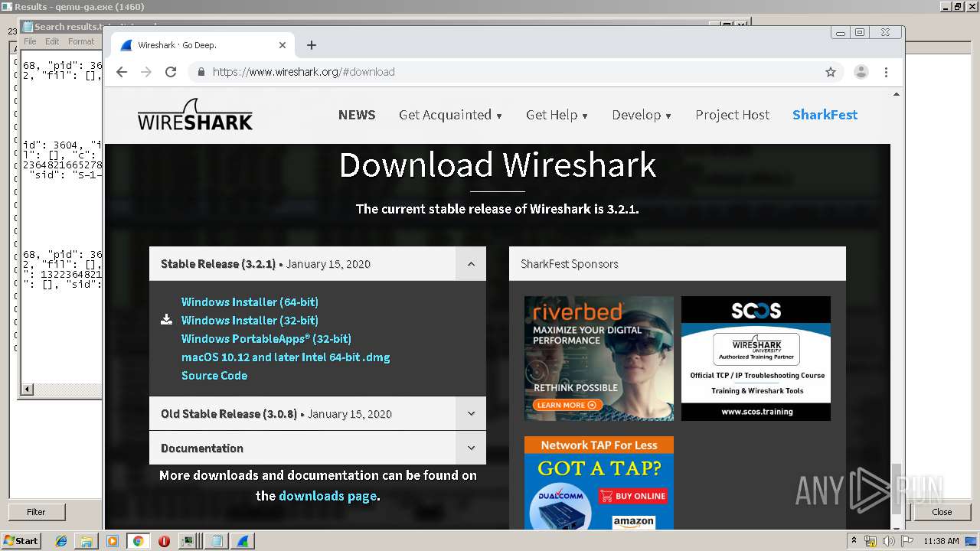
Task: Click the Wireshark logo
Action: 195,115
